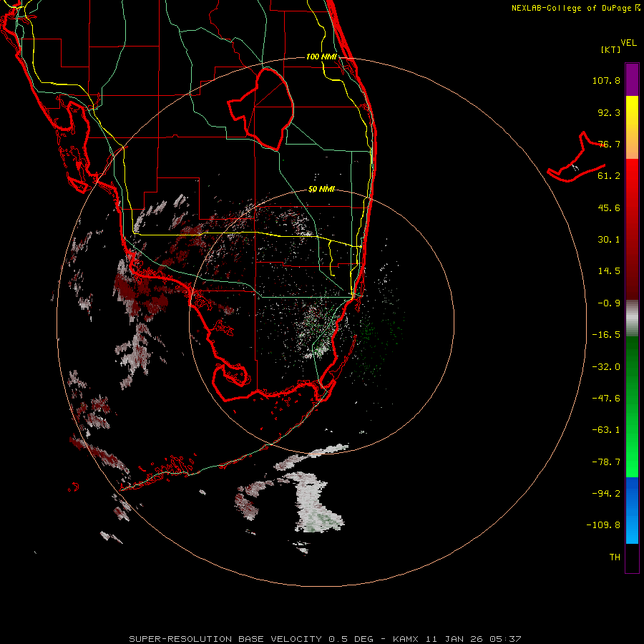Click the 100 NMI range ring label
Screen dimensions: 644x644
pyautogui.click(x=321, y=57)
